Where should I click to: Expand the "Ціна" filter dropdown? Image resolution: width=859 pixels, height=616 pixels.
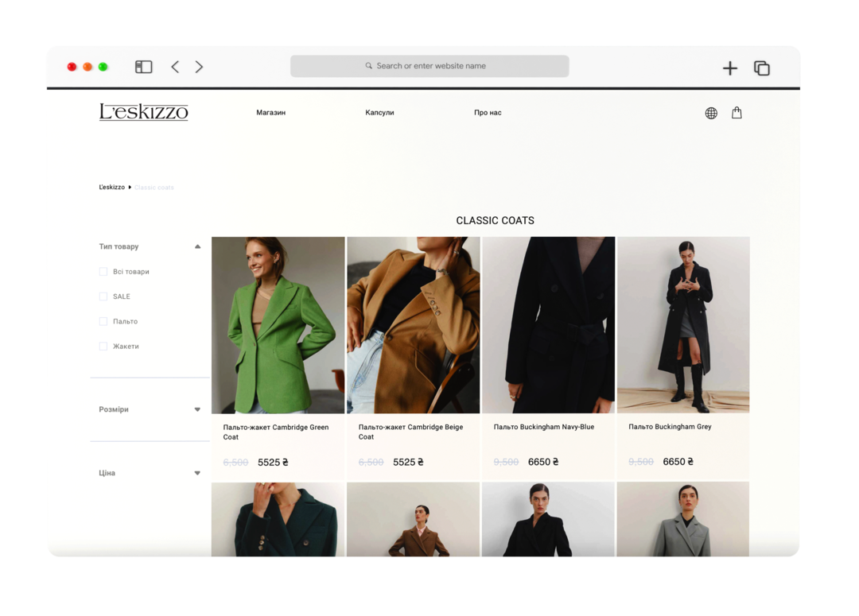pos(197,473)
